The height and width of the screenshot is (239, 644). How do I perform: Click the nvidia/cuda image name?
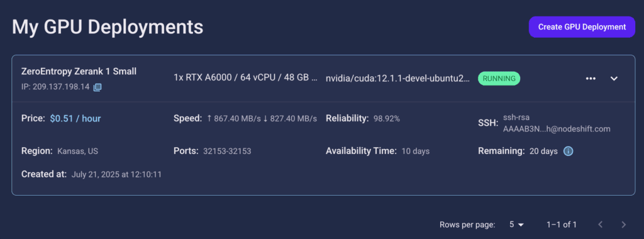(x=397, y=79)
